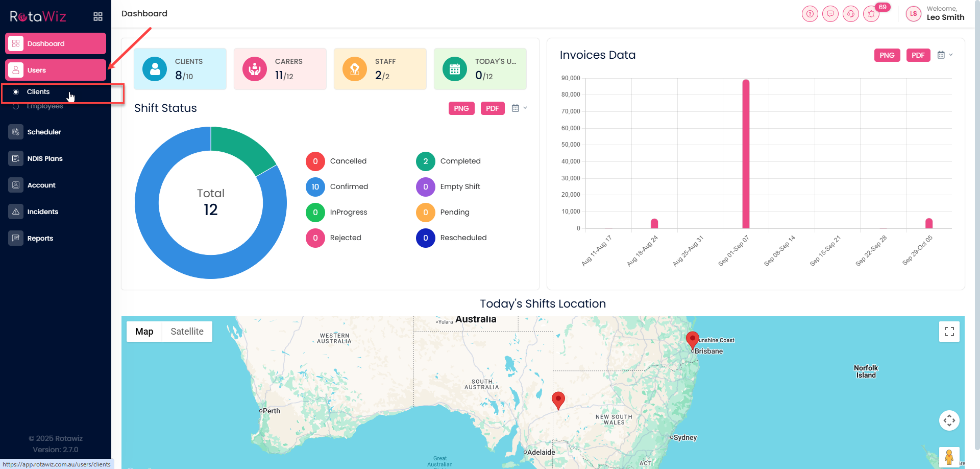Enter fullscreen map view
This screenshot has width=980, height=469.
click(949, 332)
